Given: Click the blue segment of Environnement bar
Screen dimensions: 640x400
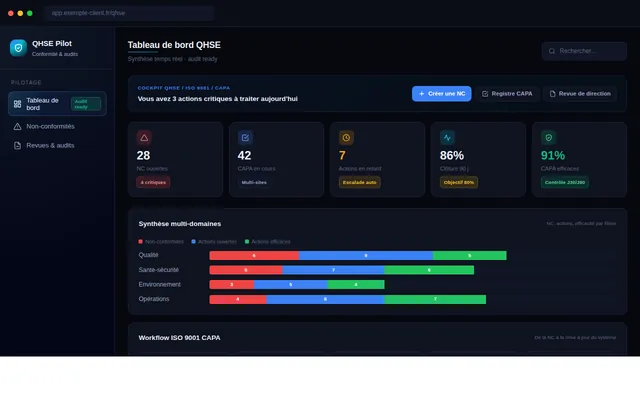Looking at the screenshot, I should 291,284.
